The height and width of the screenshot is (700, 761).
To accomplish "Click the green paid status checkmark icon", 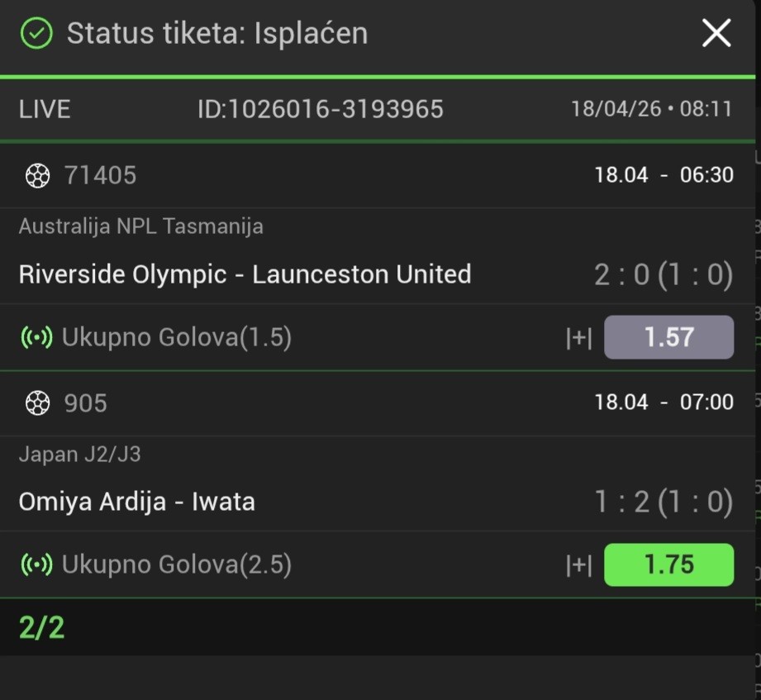I will 36,34.
